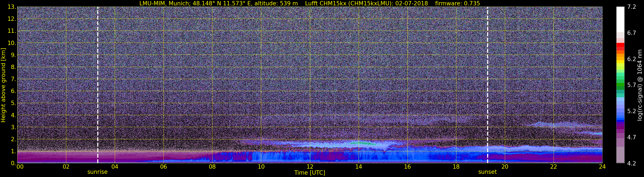
Task: Click the LMU-MIM Munich plot title
Action: [x=309, y=3]
